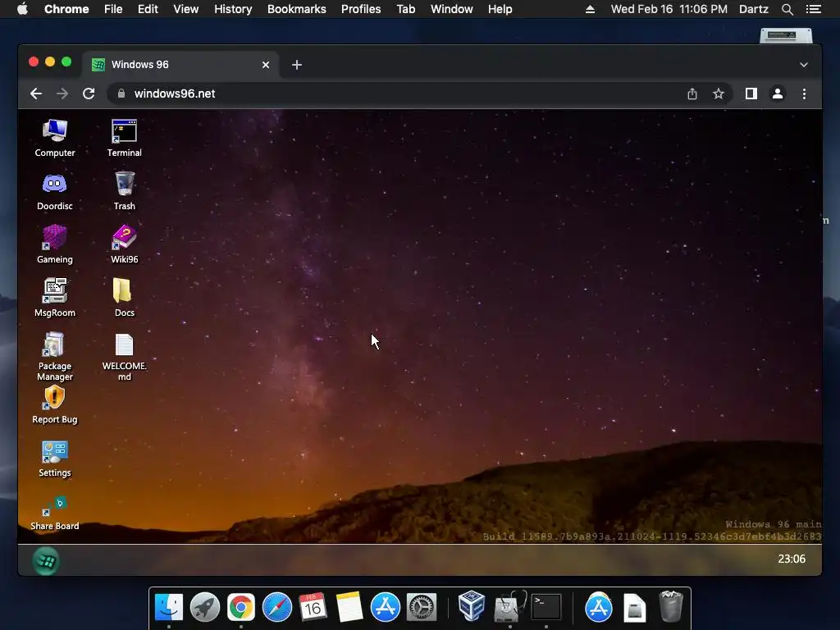Viewport: 840px width, 630px height.
Task: Open the Edit menu
Action: point(148,9)
